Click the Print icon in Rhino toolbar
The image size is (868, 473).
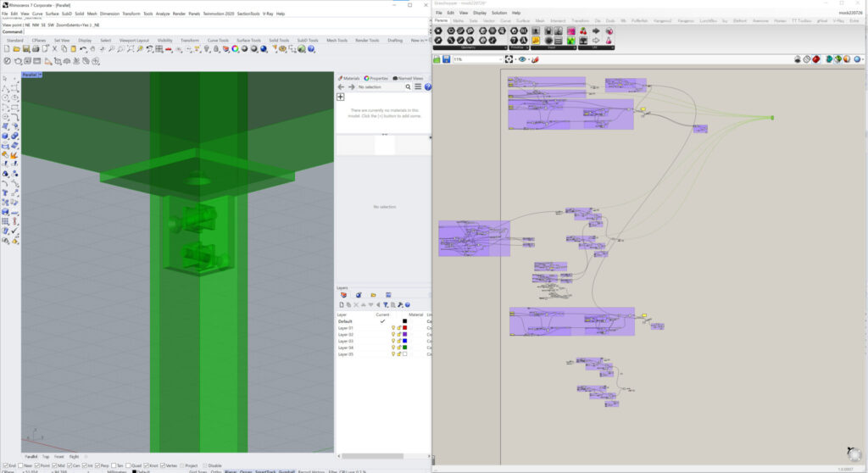coord(36,49)
